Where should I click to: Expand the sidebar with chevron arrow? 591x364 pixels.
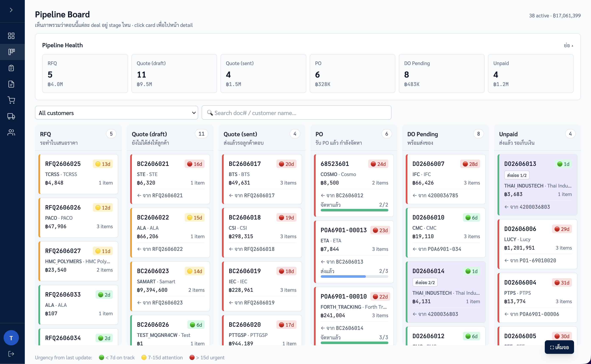pyautogui.click(x=11, y=10)
